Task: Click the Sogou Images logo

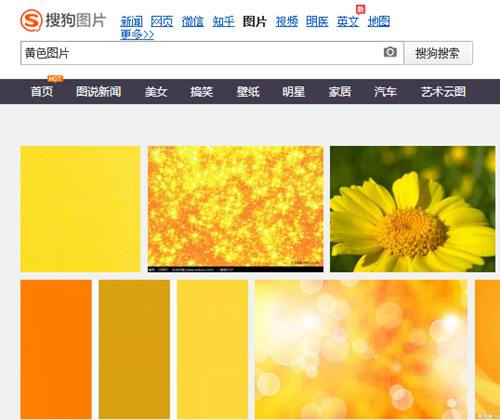Action: [x=63, y=20]
